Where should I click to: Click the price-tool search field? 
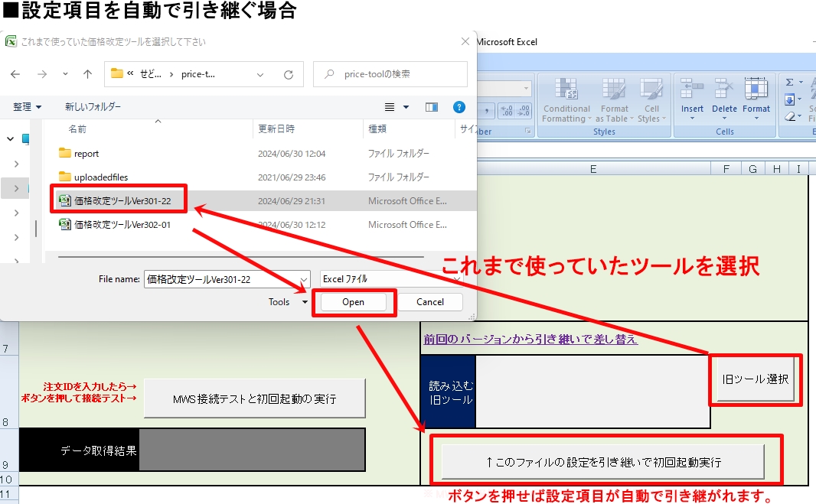point(390,74)
